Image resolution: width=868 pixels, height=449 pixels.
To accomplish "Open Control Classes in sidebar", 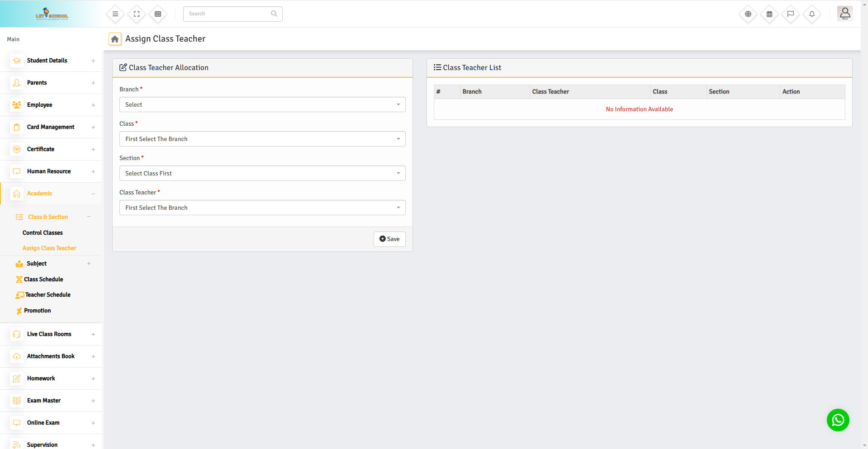I will point(43,233).
